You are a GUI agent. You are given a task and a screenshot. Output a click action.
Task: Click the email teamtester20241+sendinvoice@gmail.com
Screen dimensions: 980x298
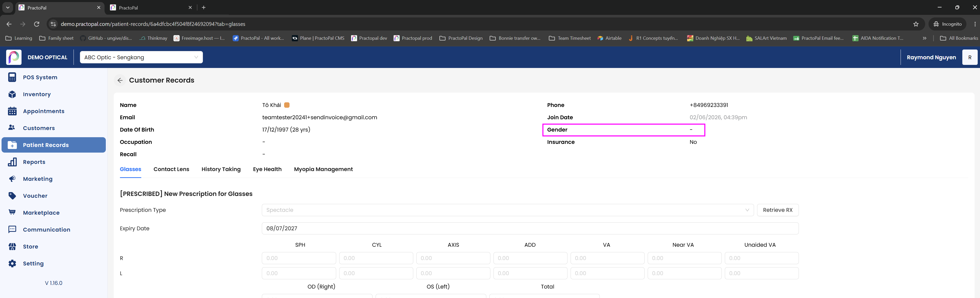[319, 117]
